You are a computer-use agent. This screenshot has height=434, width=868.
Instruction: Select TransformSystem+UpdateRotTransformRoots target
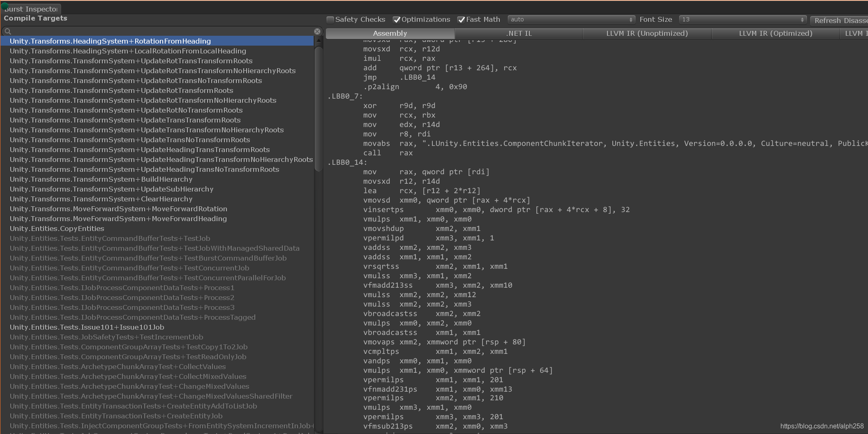point(157,90)
